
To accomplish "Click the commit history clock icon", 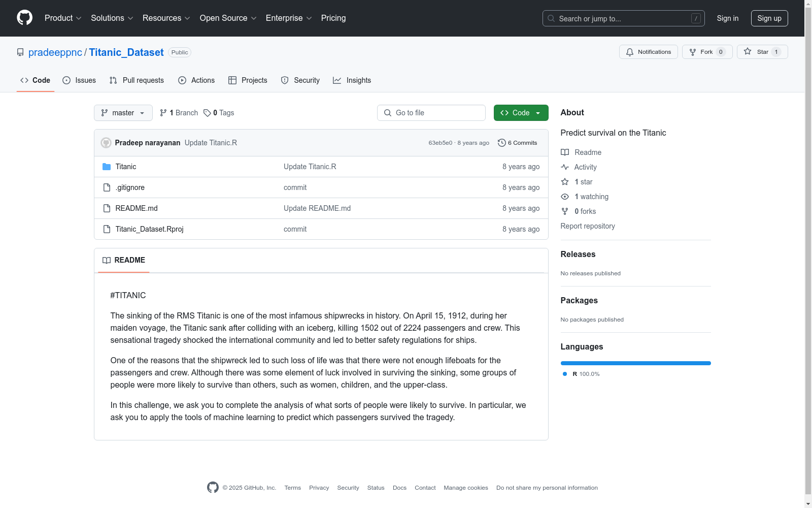I will point(502,143).
